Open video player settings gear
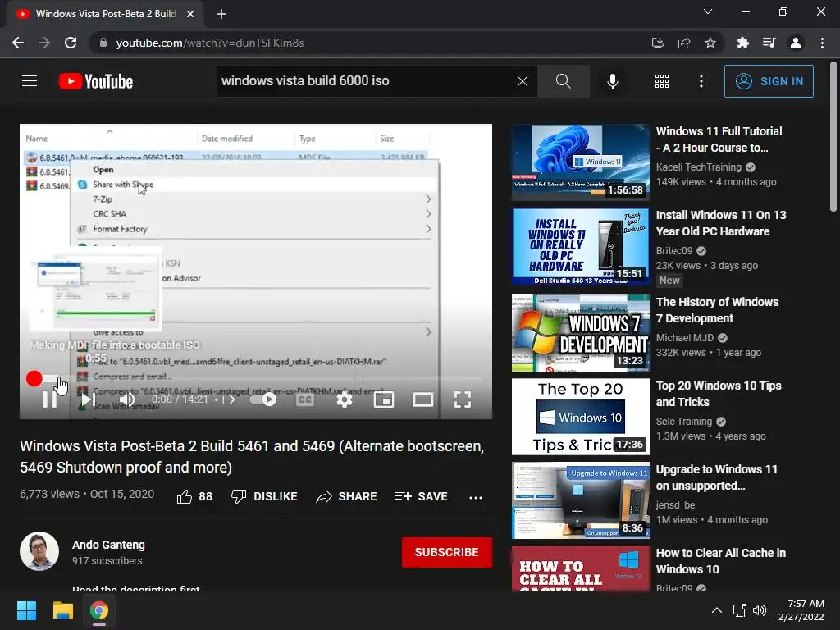 click(344, 399)
